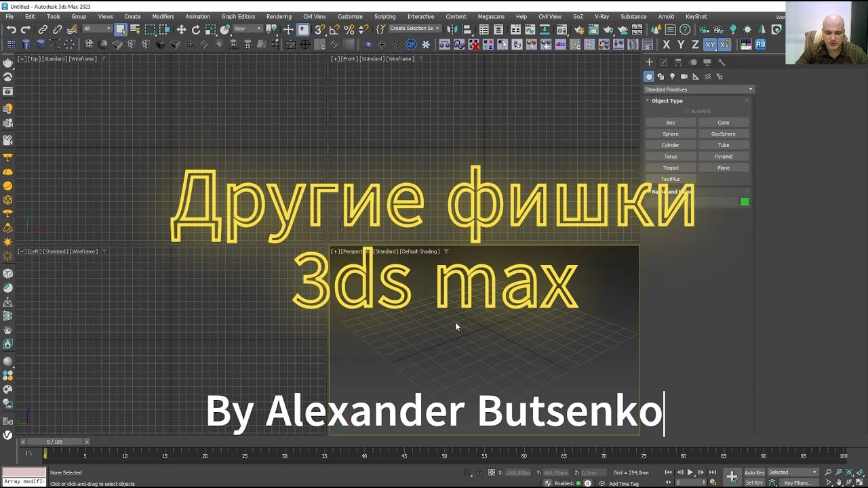Screen dimensions: 868x488
Task: Restrict to Y axis button
Action: (x=680, y=45)
